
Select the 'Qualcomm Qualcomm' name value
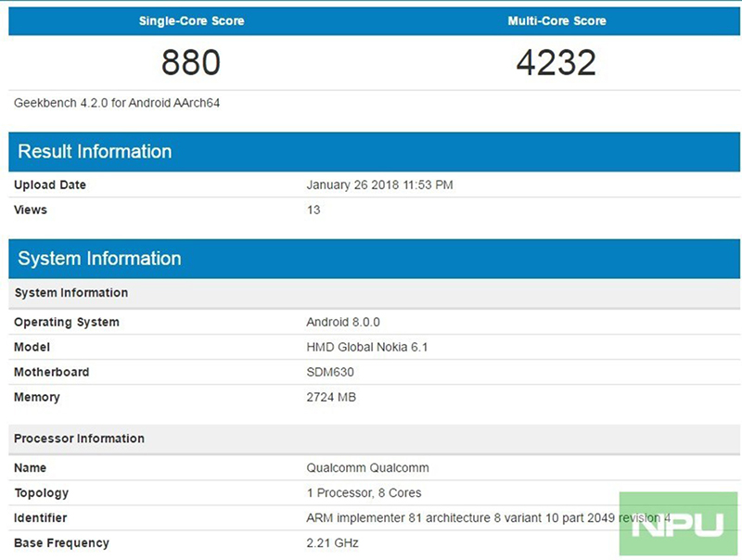coord(367,468)
